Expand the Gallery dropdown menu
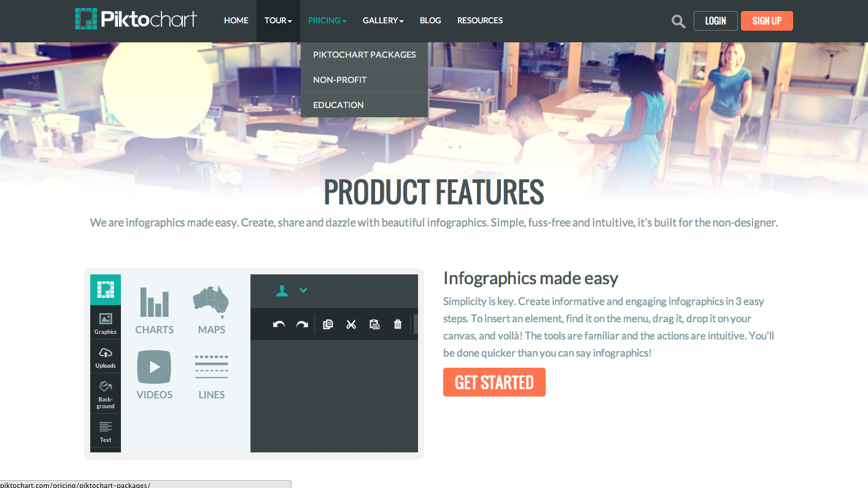 click(x=383, y=20)
